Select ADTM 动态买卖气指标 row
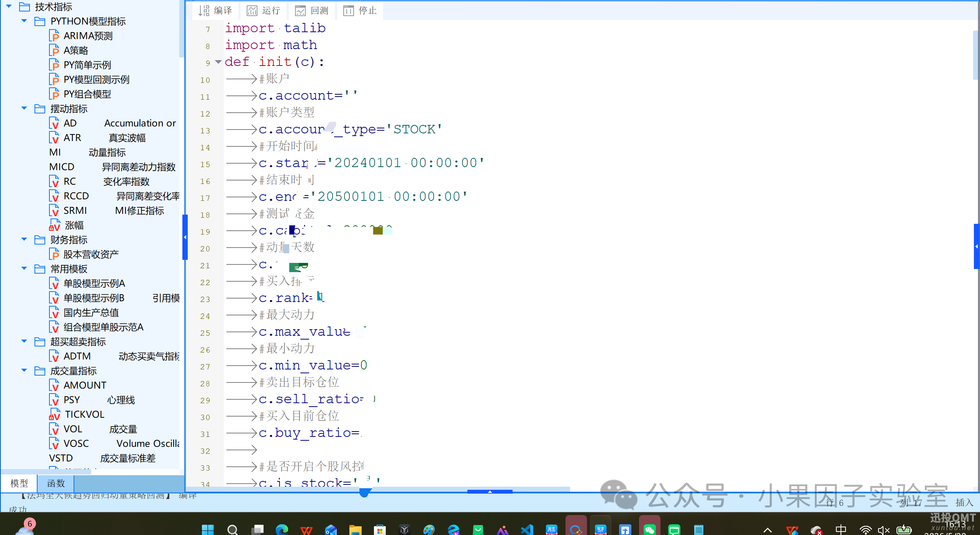Image resolution: width=980 pixels, height=535 pixels. coord(115,356)
